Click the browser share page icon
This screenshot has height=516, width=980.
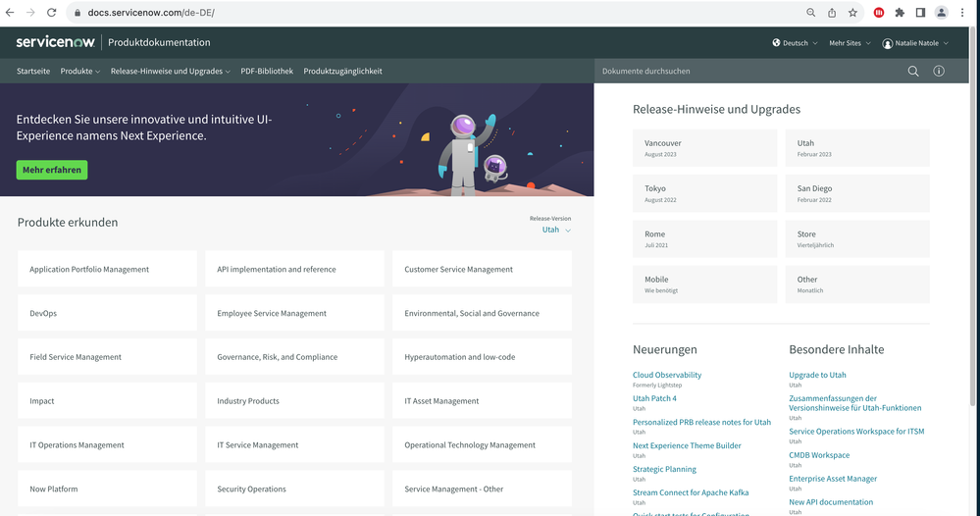point(832,13)
